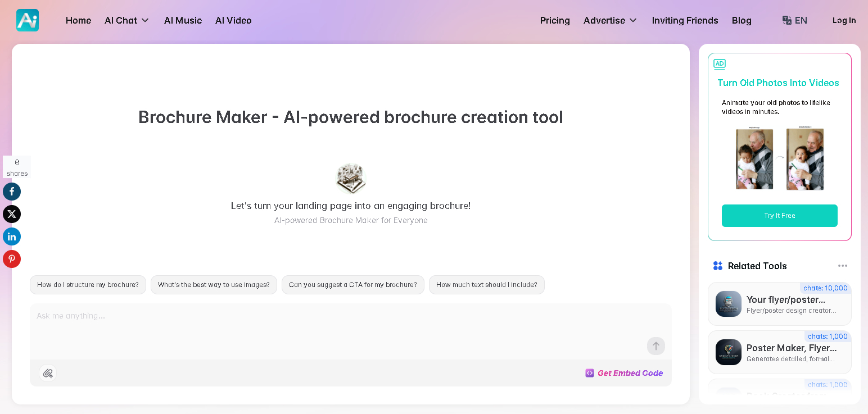Click the brochure building icon above the tagline
This screenshot has width=868, height=414.
pyautogui.click(x=351, y=178)
